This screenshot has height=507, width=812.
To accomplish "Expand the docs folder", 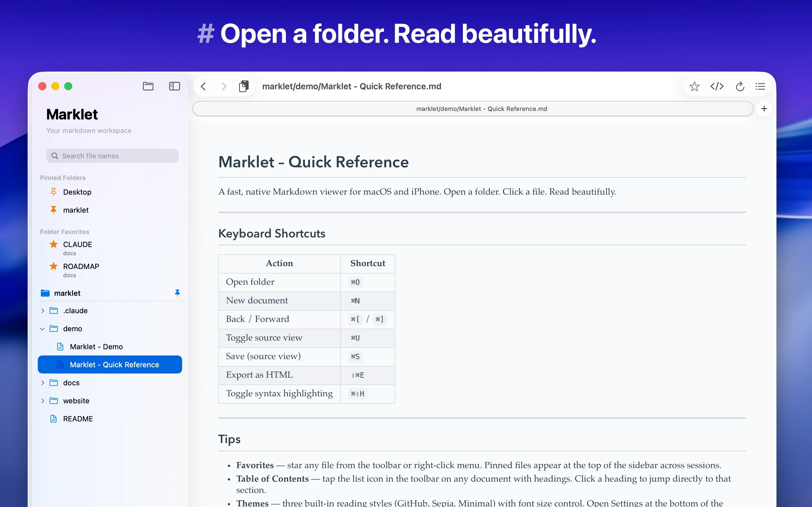I will click(43, 383).
